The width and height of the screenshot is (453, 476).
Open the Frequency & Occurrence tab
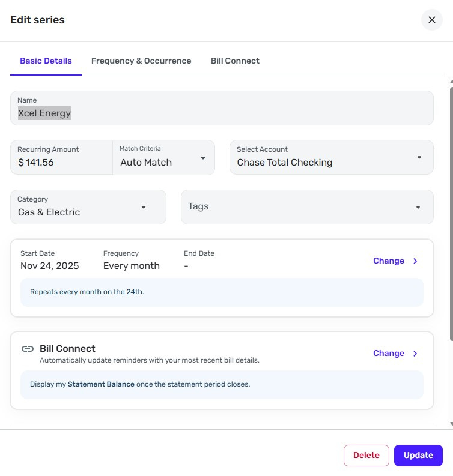coord(141,61)
